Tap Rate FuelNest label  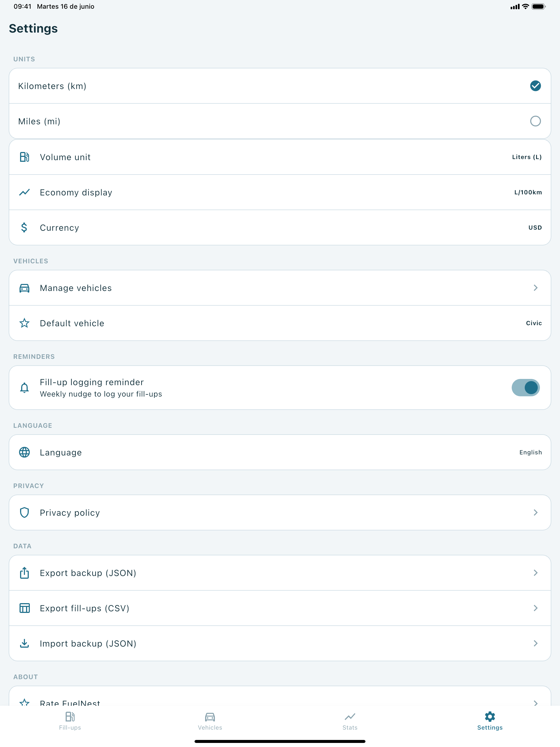coord(70,702)
